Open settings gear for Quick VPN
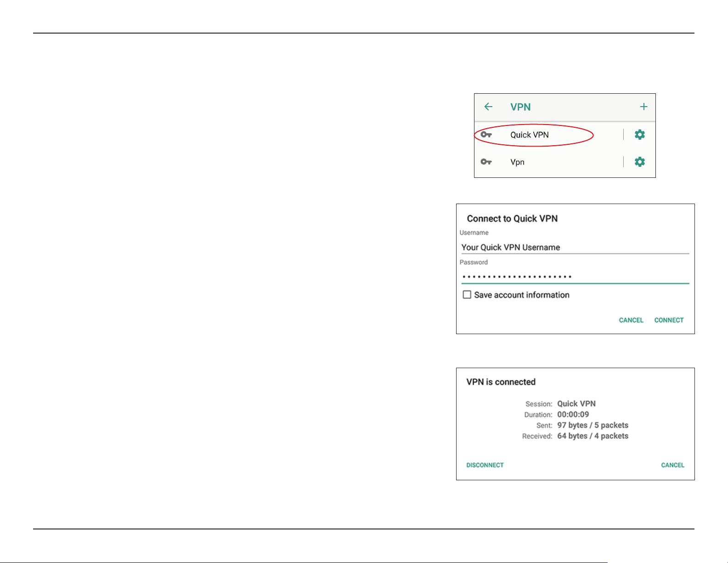 tap(639, 135)
